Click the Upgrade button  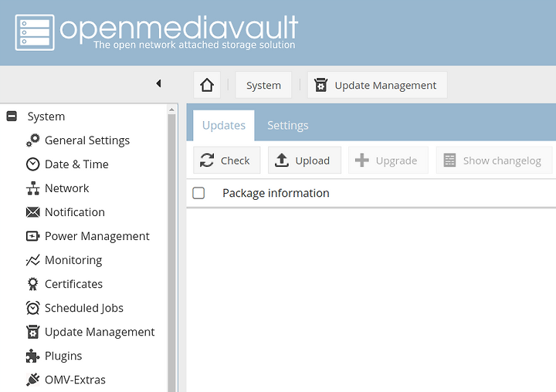(x=388, y=161)
